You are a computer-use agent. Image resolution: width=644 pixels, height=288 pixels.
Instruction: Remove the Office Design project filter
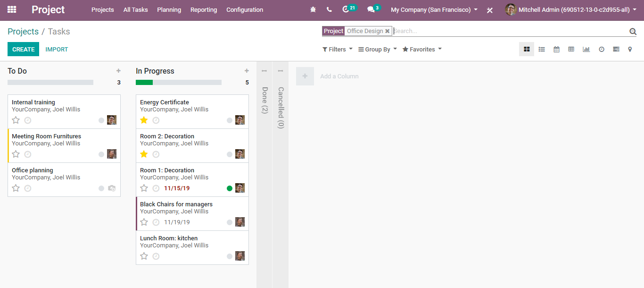[388, 31]
